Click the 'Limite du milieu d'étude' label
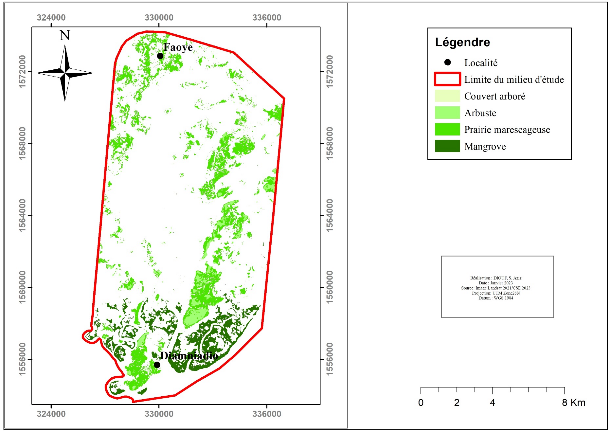The image size is (610, 431). [514, 79]
